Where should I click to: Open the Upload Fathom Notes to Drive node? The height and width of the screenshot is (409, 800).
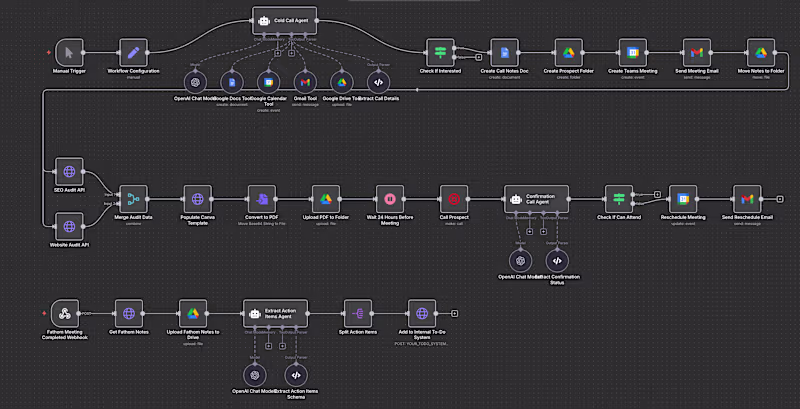193,313
